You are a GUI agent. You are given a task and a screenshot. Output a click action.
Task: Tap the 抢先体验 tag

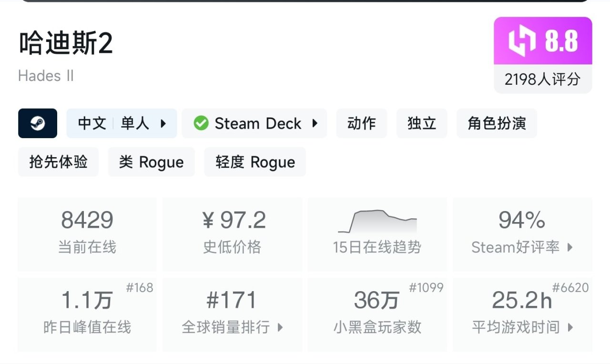point(58,162)
